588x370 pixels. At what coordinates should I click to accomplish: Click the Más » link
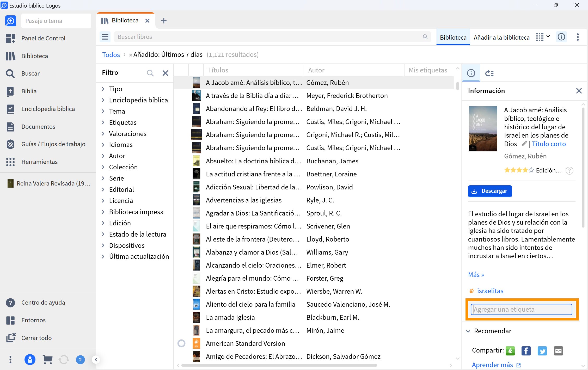[x=476, y=275]
